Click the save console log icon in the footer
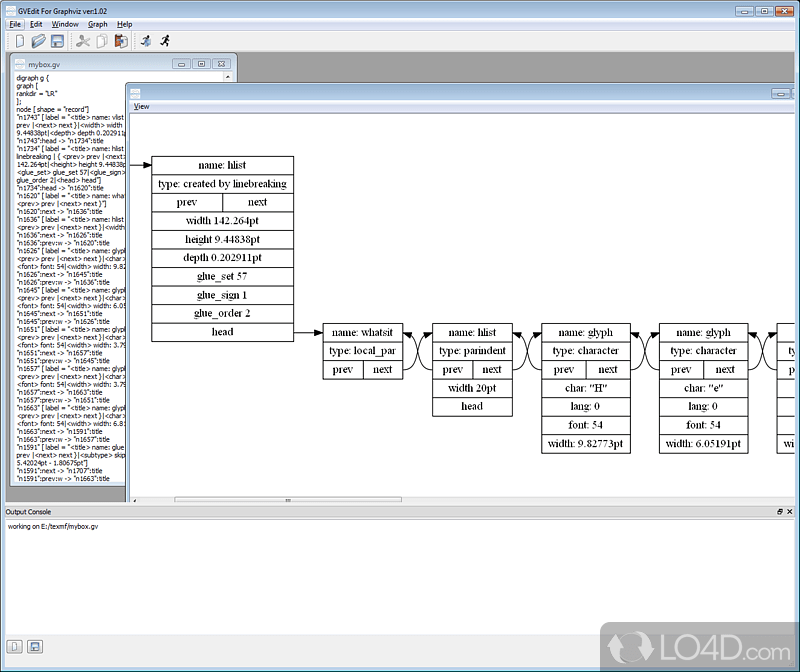 coord(35,647)
